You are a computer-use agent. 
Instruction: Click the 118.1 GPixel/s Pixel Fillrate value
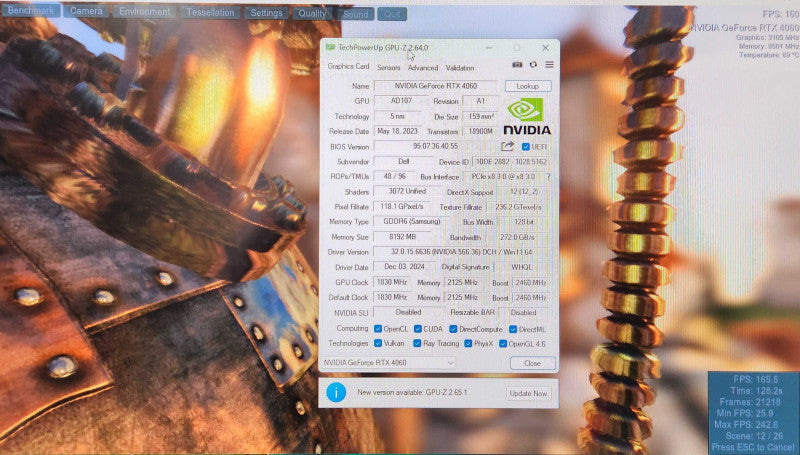pyautogui.click(x=402, y=207)
